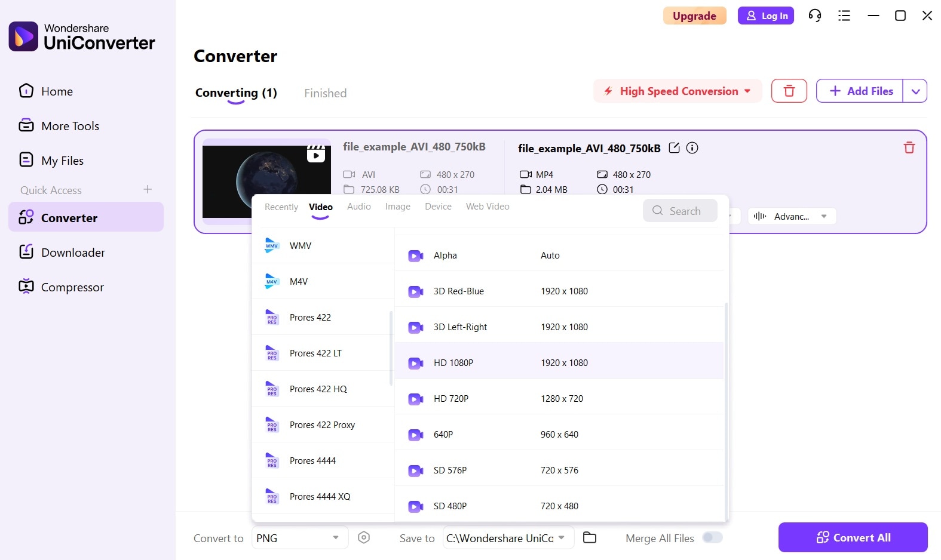This screenshot has height=560, width=941.
Task: Select Converter in the sidebar
Action: (86, 218)
